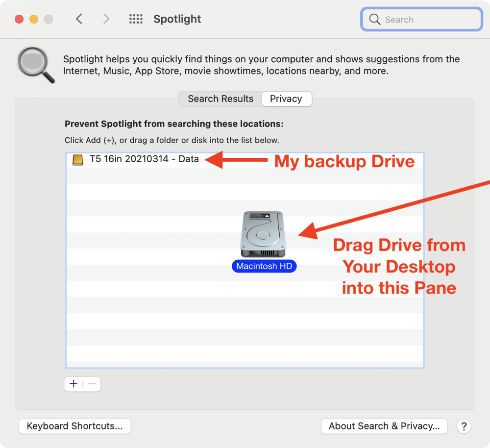
Task: Click the magnifier icon inside the Search field
Action: pos(375,20)
